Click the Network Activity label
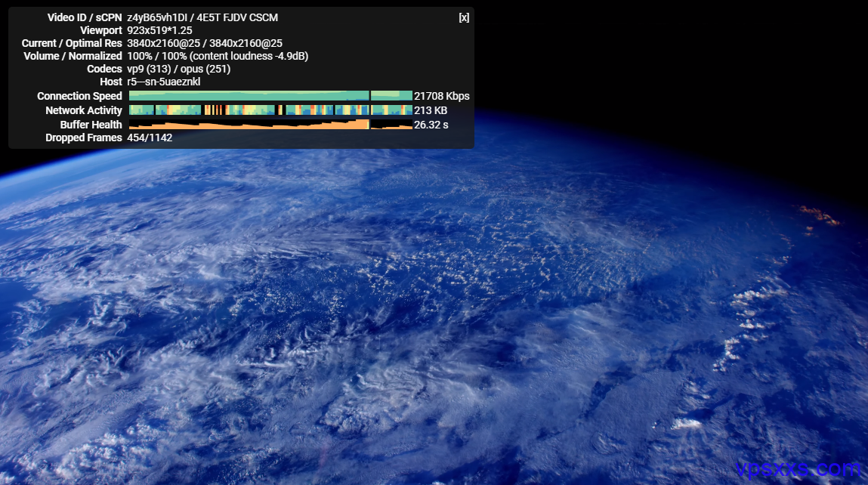The image size is (868, 485). (x=84, y=110)
